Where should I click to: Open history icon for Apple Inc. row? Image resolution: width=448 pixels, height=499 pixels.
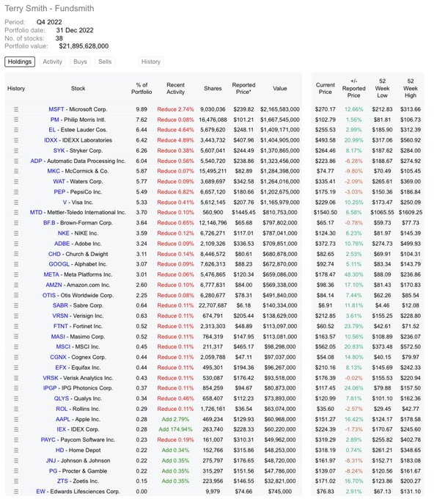point(16,420)
